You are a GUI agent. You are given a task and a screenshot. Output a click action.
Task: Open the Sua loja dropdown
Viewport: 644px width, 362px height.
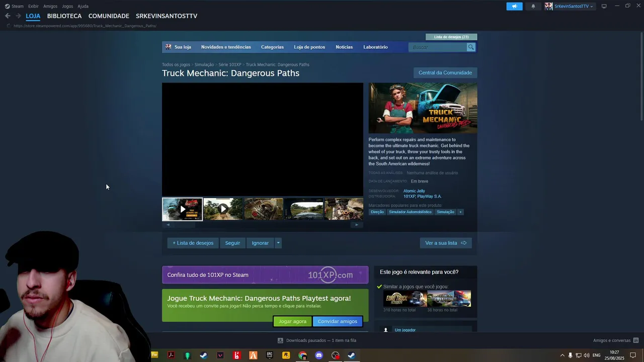(183, 47)
